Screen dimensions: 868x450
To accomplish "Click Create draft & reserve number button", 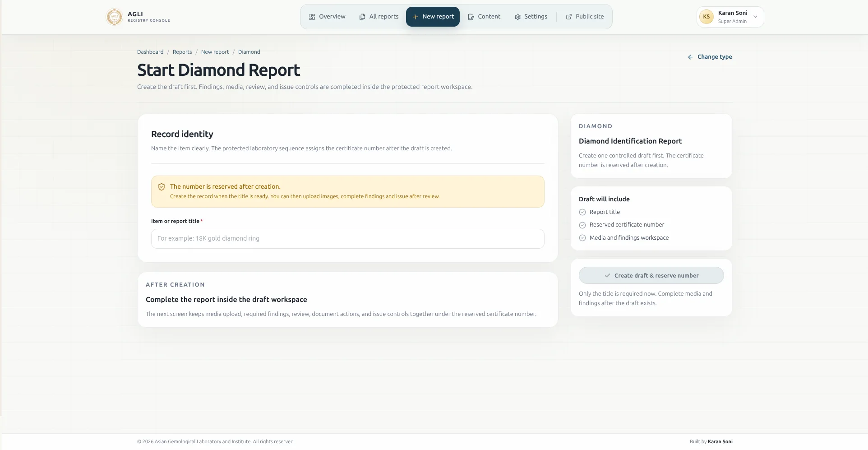I will (651, 275).
